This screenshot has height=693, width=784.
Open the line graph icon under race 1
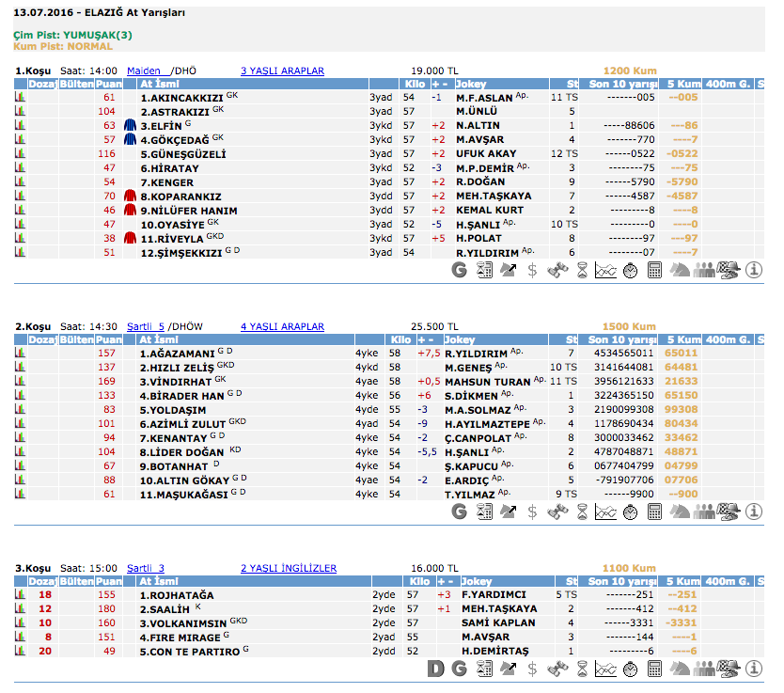[x=605, y=271]
